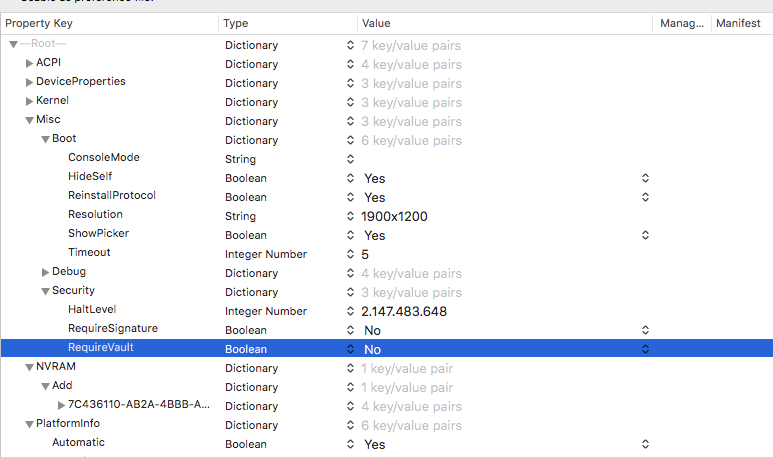Open ShowPicker Yes/No value popup
Image resolution: width=773 pixels, height=457 pixels.
[645, 235]
